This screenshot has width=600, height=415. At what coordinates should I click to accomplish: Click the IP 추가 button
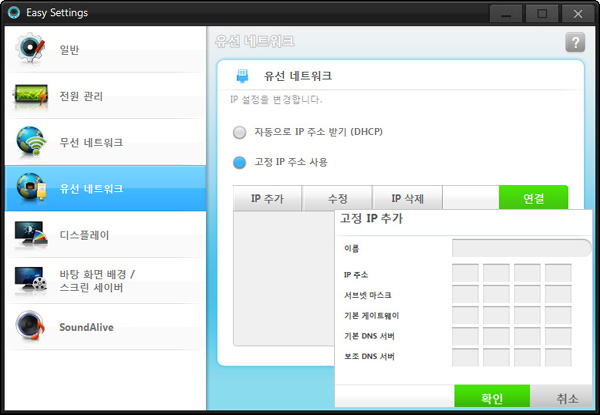coord(266,198)
